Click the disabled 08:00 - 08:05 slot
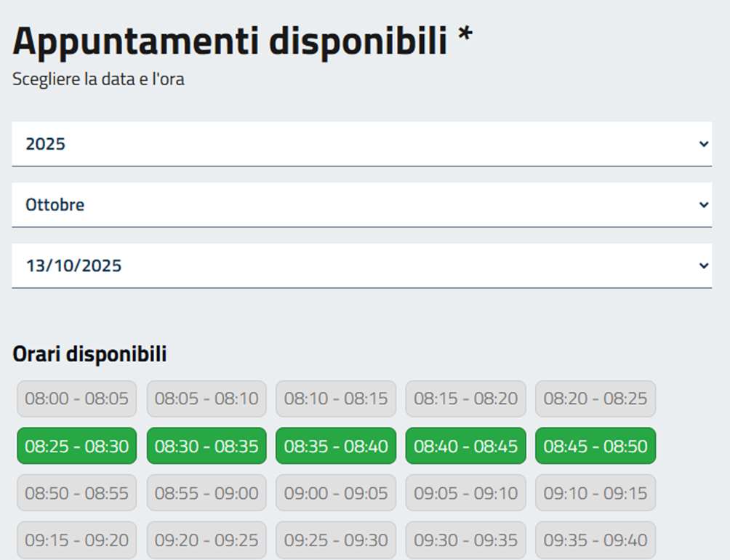The image size is (730, 560). (76, 399)
